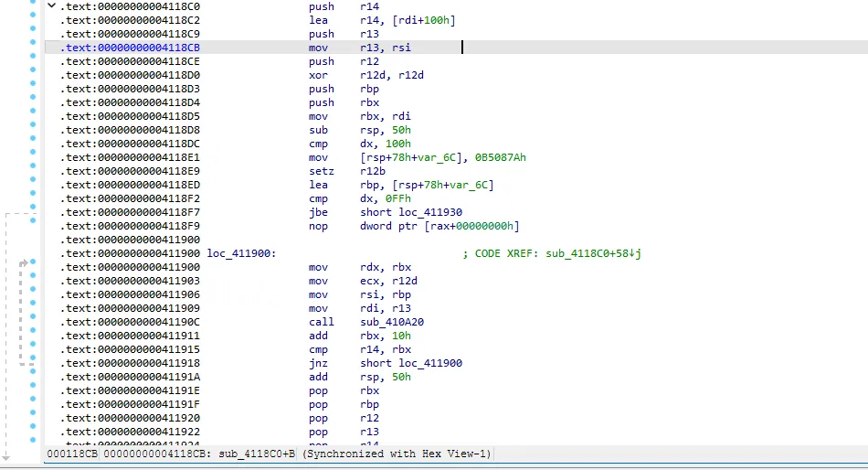Screen dimensions: 868x470
Task: Toggle breakpoint dot beside address 411918
Action: pyautogui.click(x=33, y=358)
